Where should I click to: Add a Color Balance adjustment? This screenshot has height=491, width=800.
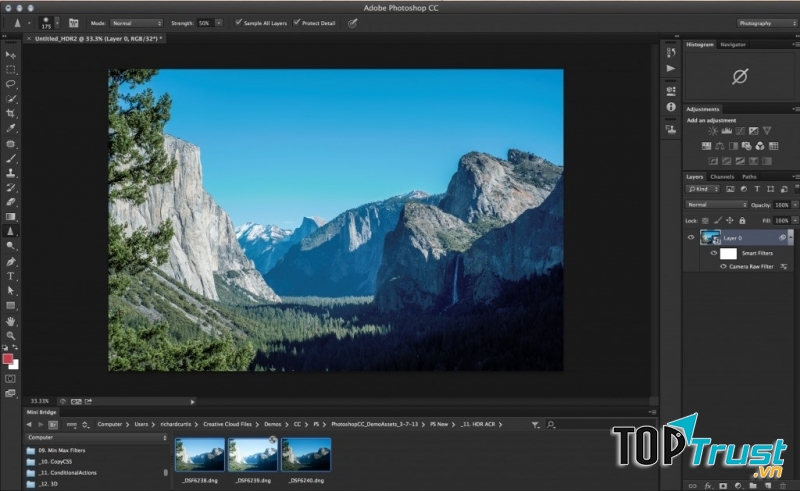click(x=719, y=146)
